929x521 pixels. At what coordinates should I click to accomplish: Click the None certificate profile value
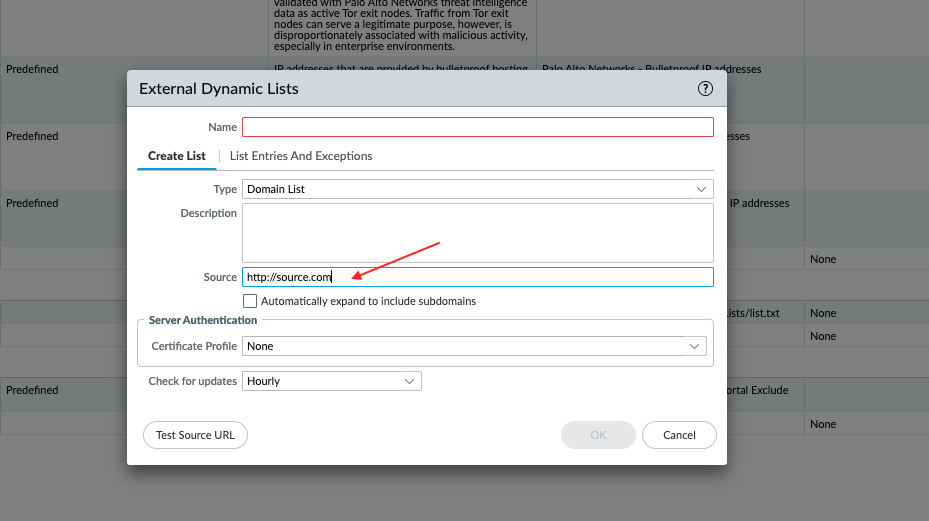[260, 346]
